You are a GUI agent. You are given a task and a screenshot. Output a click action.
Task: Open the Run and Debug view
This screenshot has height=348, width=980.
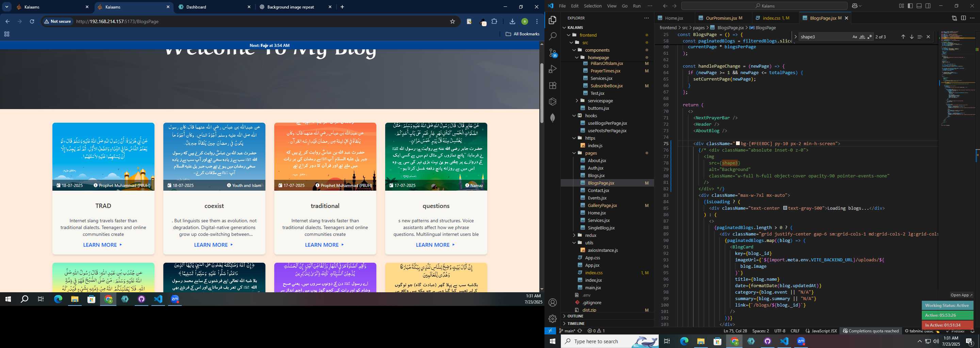tap(553, 69)
